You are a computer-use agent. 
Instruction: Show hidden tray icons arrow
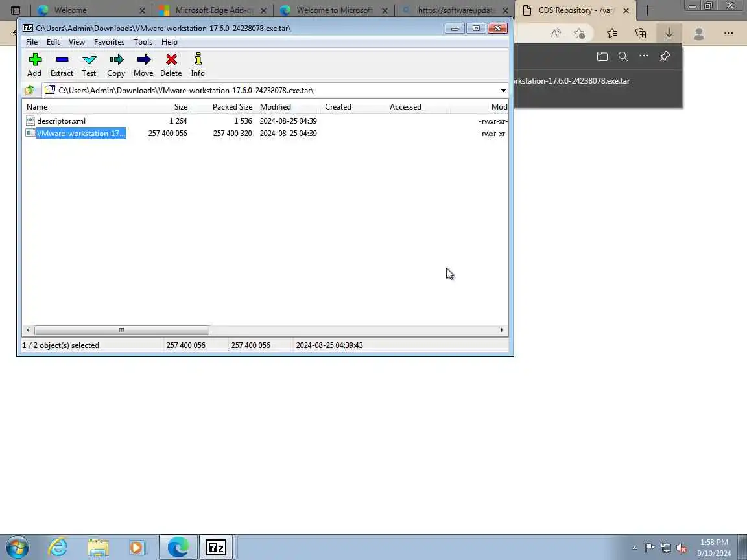[x=634, y=548]
